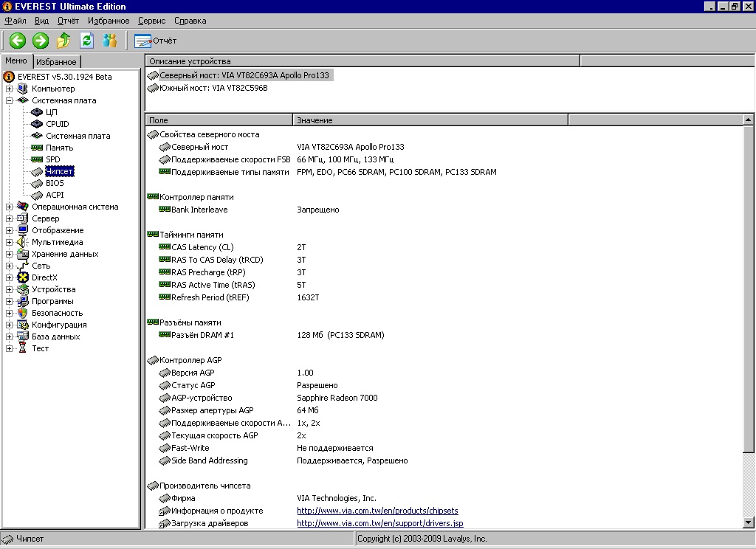Click the Refresh toolbar icon
Image resolution: width=756 pixels, height=549 pixels.
[86, 41]
